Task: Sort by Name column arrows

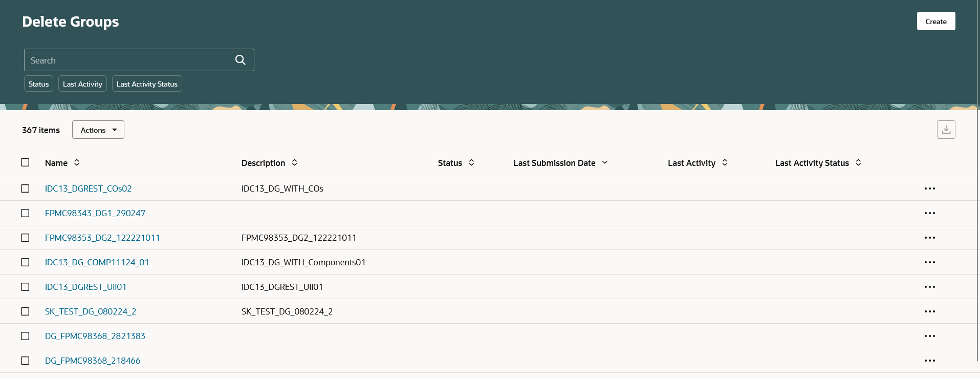Action: click(77, 162)
